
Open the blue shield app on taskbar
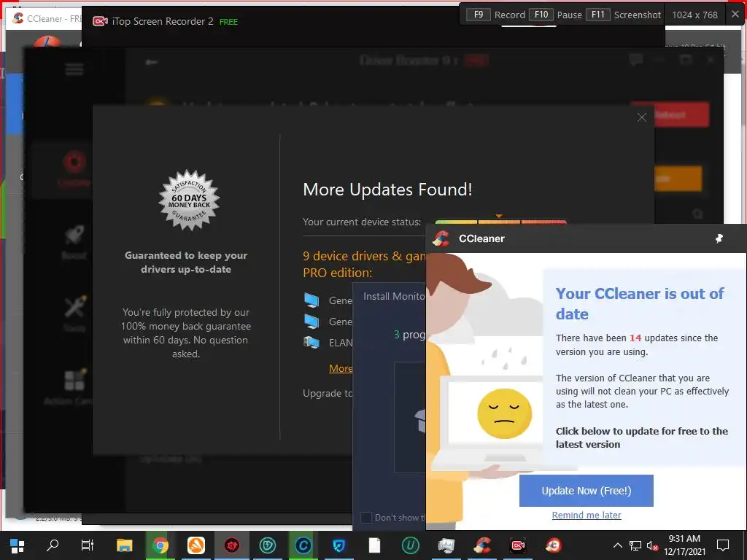coord(338,545)
